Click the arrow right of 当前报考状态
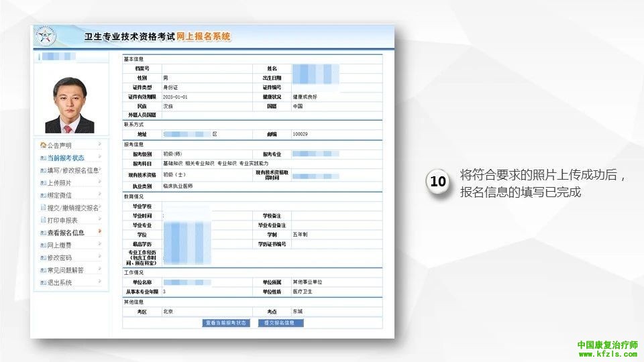Image resolution: width=644 pixels, height=362 pixels. tap(99, 158)
